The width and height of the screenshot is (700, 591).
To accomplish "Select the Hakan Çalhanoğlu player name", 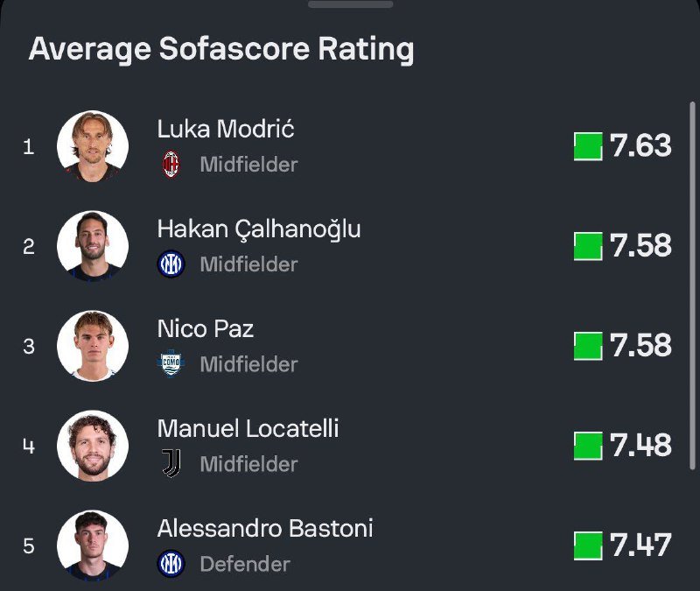I will [259, 229].
